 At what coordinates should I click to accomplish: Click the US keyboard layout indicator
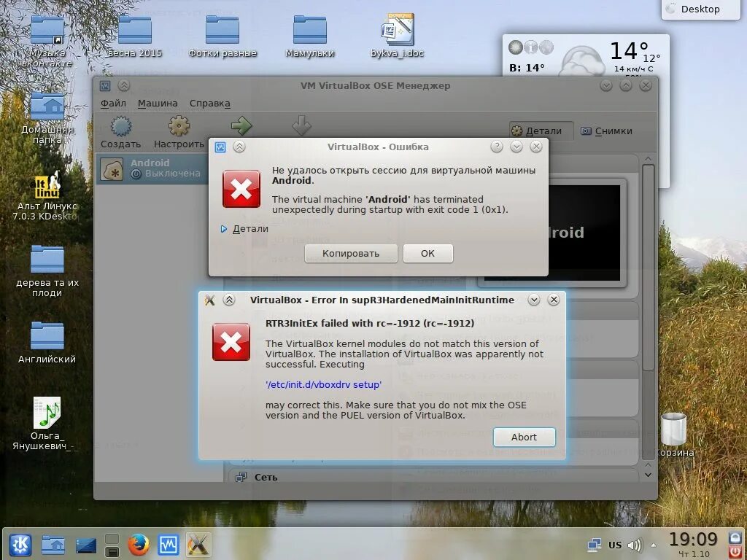click(614, 545)
